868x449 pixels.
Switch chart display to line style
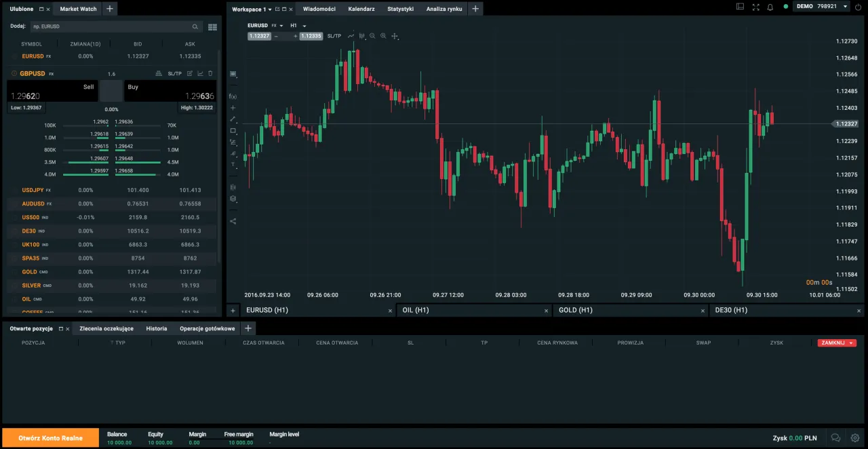[x=351, y=35]
